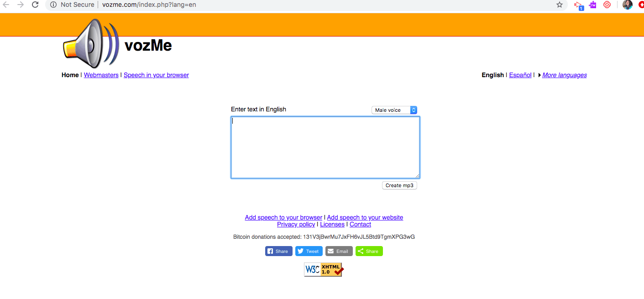Viewport: 644px width, 299px height.
Task: Open the purple puzzle extension icon
Action: pos(593,5)
